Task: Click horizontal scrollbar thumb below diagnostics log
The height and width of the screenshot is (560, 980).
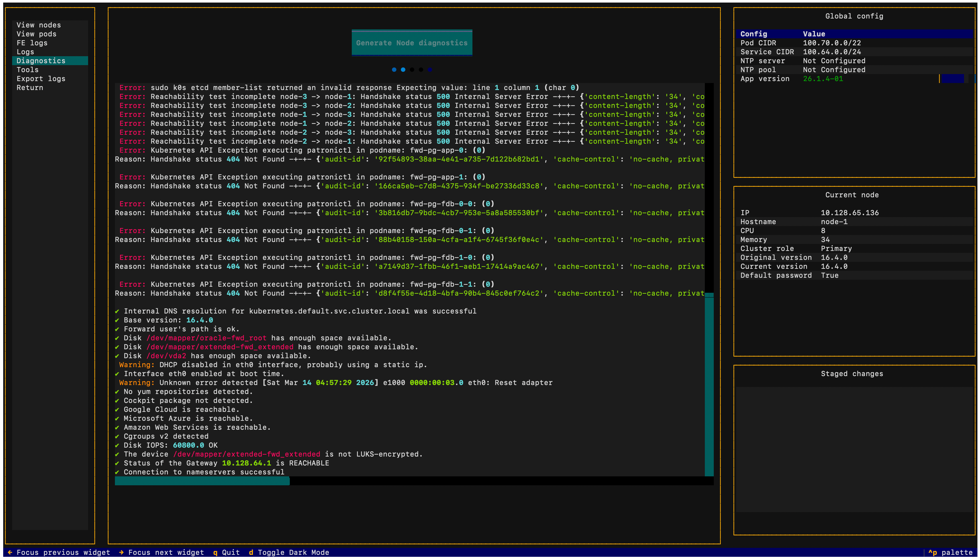Action: [202, 481]
